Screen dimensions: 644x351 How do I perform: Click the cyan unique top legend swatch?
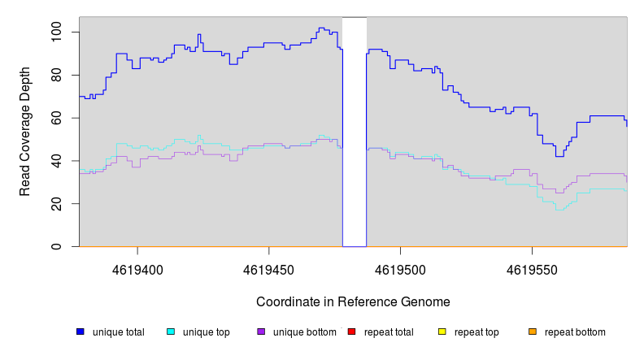coord(171,331)
